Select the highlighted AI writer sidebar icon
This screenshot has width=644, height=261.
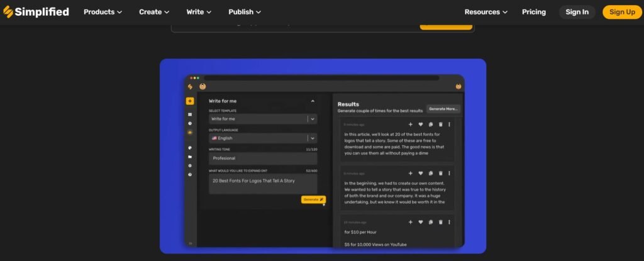tap(190, 133)
